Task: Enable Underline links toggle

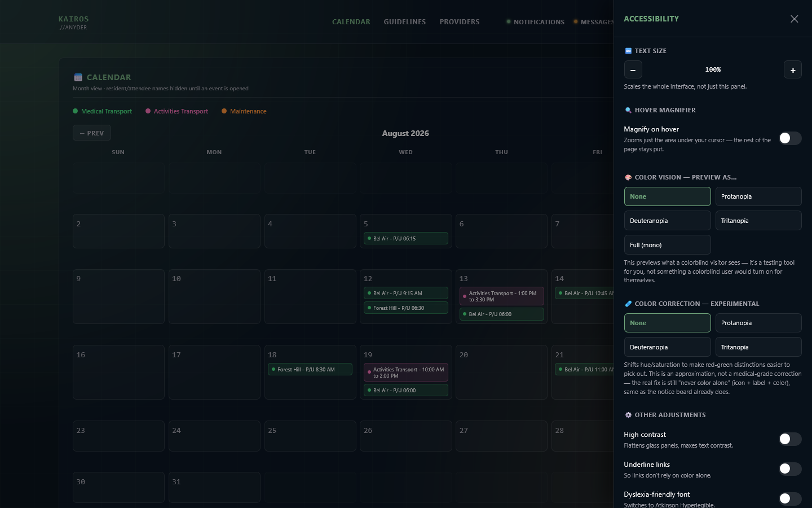Action: point(790,469)
